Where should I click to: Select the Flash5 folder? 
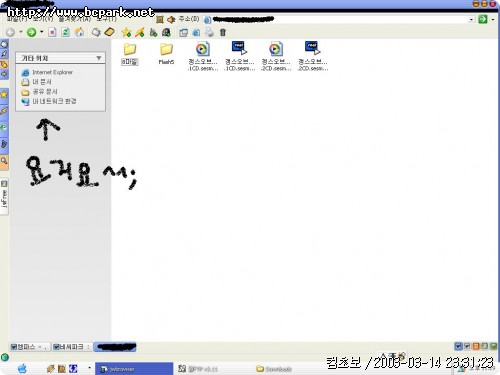click(x=166, y=53)
